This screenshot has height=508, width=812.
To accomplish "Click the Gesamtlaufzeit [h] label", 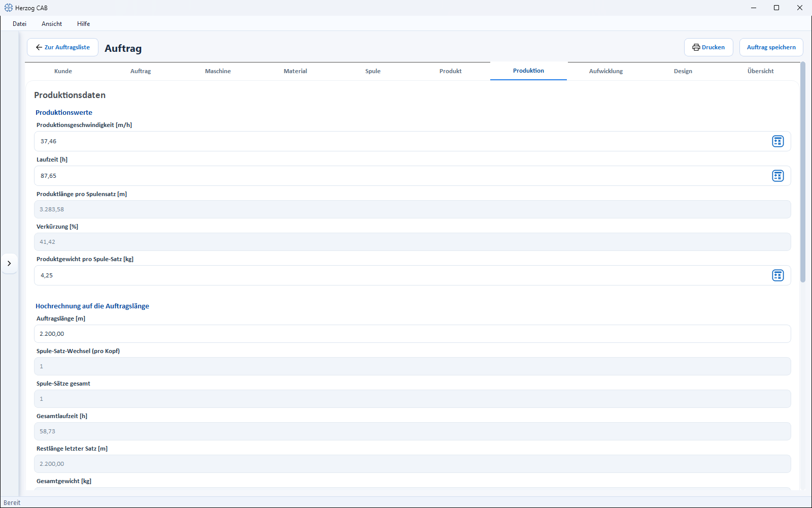I will [x=62, y=416].
